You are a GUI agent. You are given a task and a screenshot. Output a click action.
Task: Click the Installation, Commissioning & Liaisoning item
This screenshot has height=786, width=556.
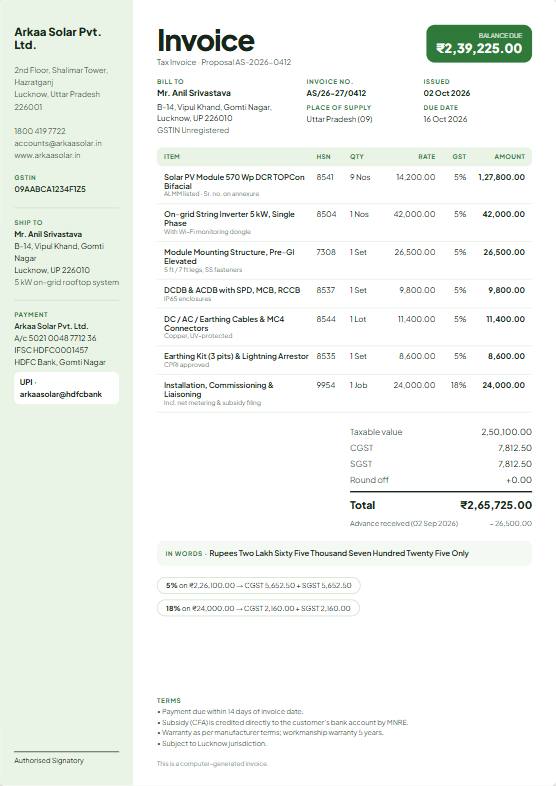click(x=219, y=389)
